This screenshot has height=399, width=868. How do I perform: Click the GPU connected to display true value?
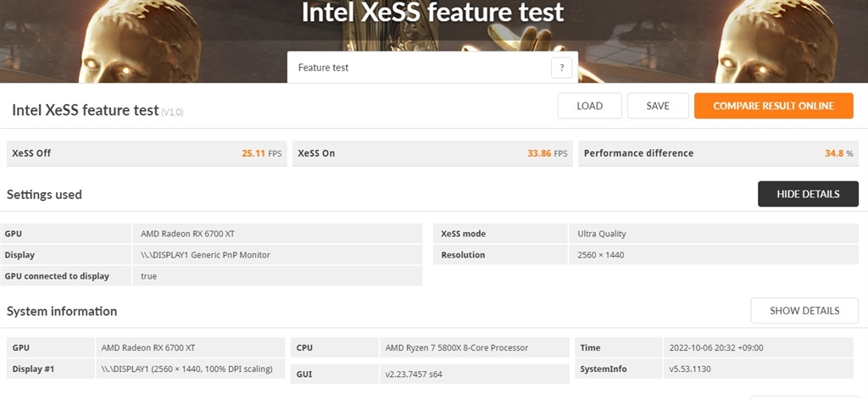(x=148, y=276)
